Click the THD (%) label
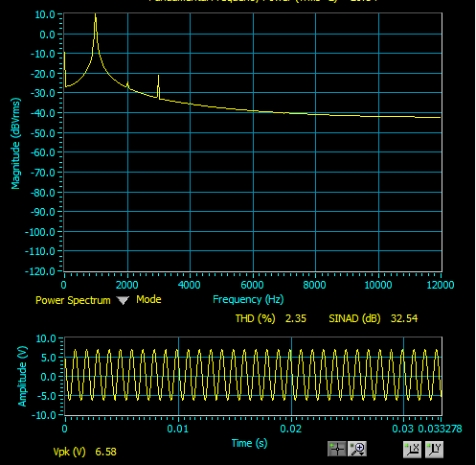476x465 pixels. click(x=255, y=318)
